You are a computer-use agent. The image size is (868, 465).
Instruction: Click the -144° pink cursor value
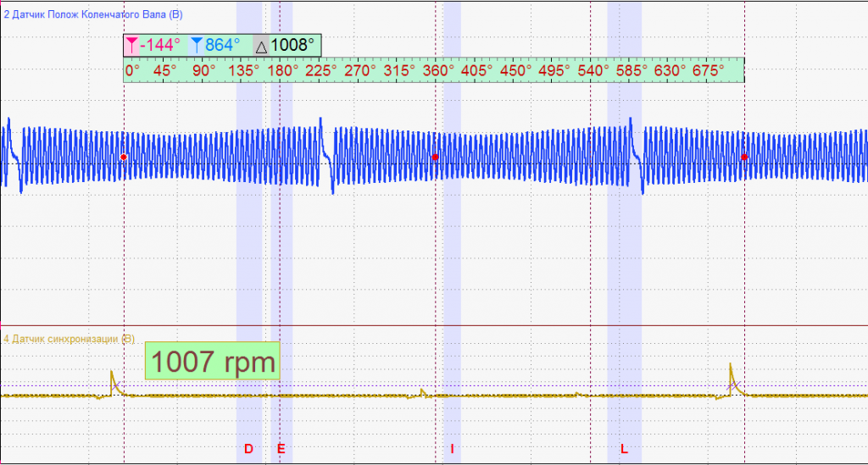(160, 45)
